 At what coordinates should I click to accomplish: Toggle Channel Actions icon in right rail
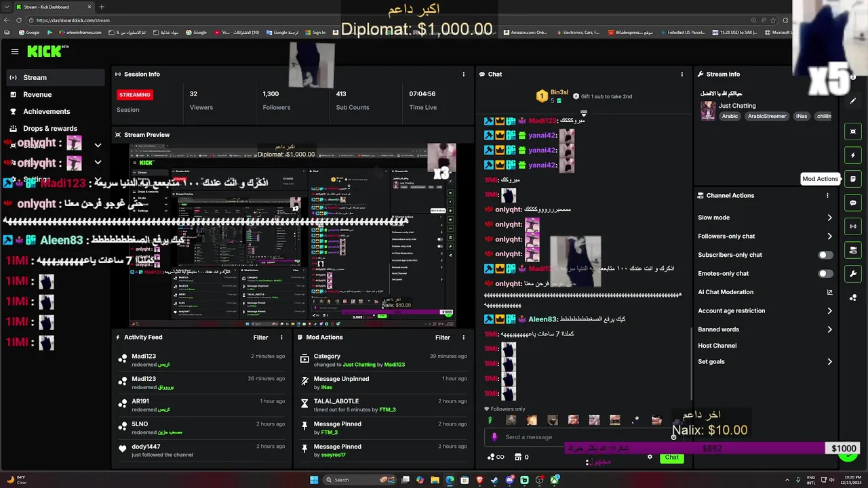tap(853, 250)
